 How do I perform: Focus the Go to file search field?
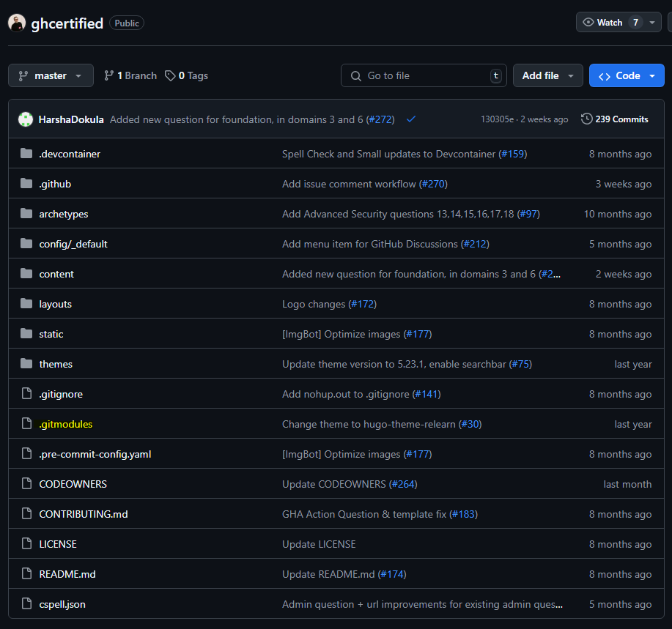[x=424, y=75]
